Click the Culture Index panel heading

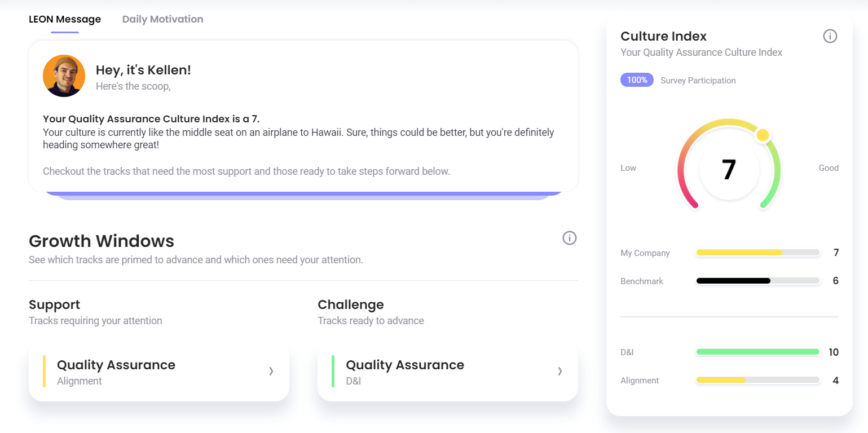(x=663, y=36)
